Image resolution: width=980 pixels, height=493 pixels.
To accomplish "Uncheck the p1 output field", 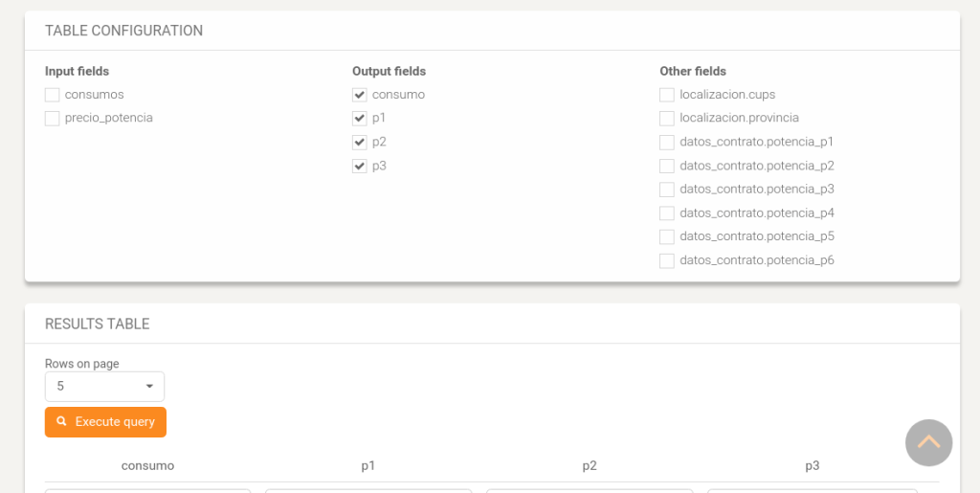I will tap(360, 118).
